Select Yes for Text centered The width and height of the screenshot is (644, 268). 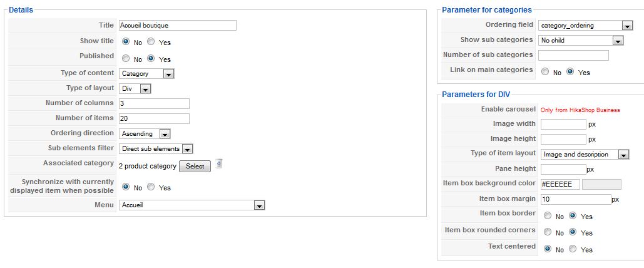(x=573, y=249)
